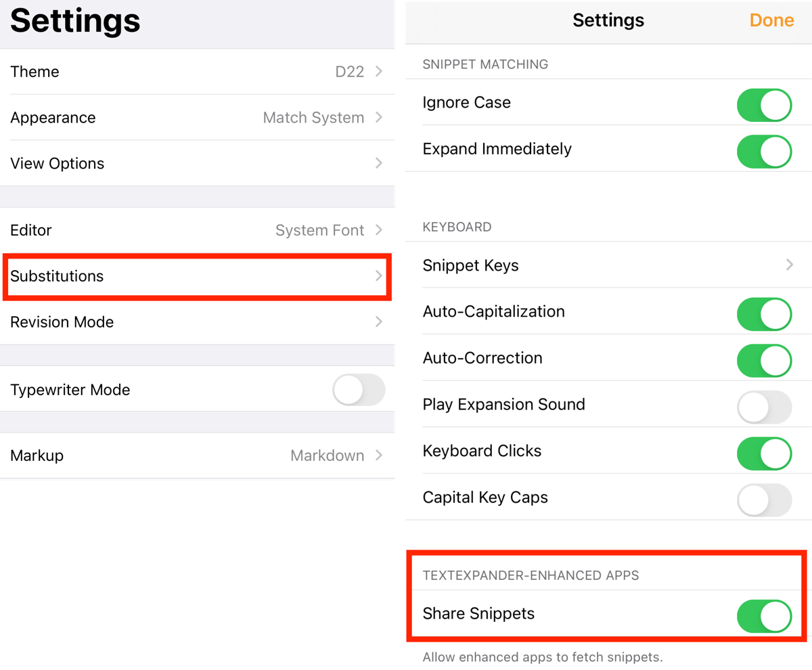Screen dimensions: 812x670
Task: Open Editor System Font setting
Action: (320, 230)
